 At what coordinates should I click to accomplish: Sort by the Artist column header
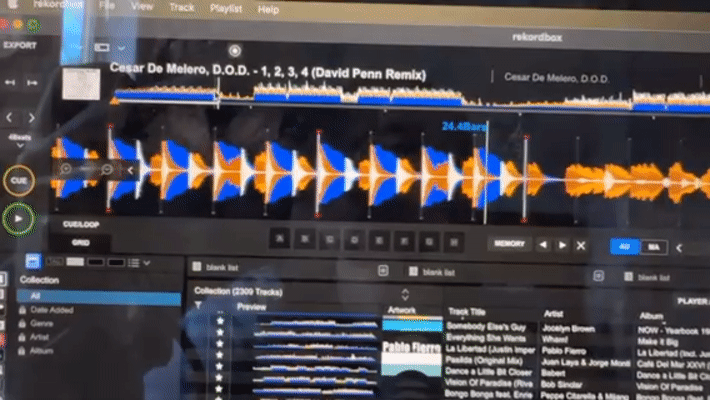click(x=553, y=313)
